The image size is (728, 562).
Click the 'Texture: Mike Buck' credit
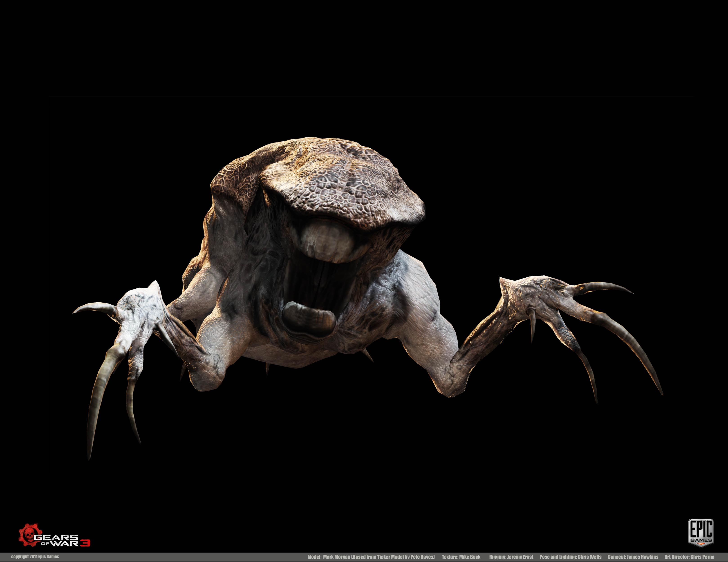461,557
